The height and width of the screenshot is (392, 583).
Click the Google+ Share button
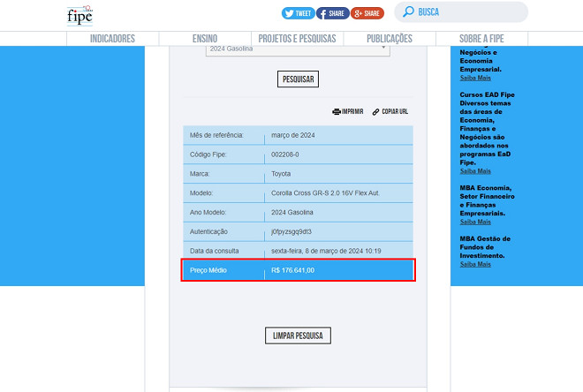point(367,13)
